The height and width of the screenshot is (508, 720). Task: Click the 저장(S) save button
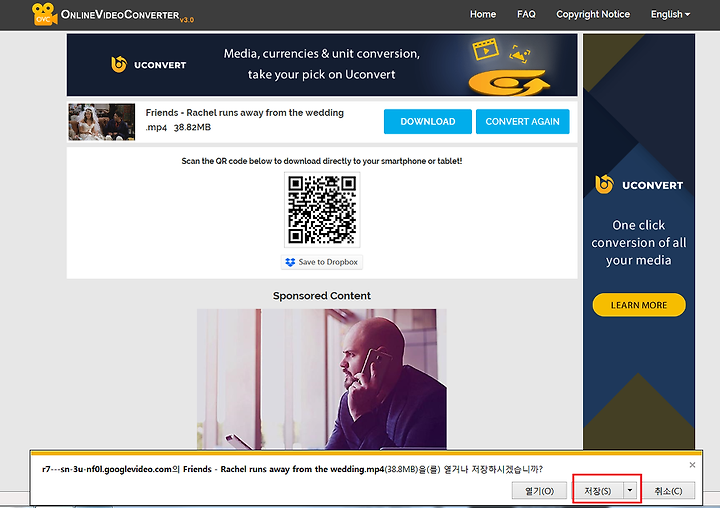point(598,491)
